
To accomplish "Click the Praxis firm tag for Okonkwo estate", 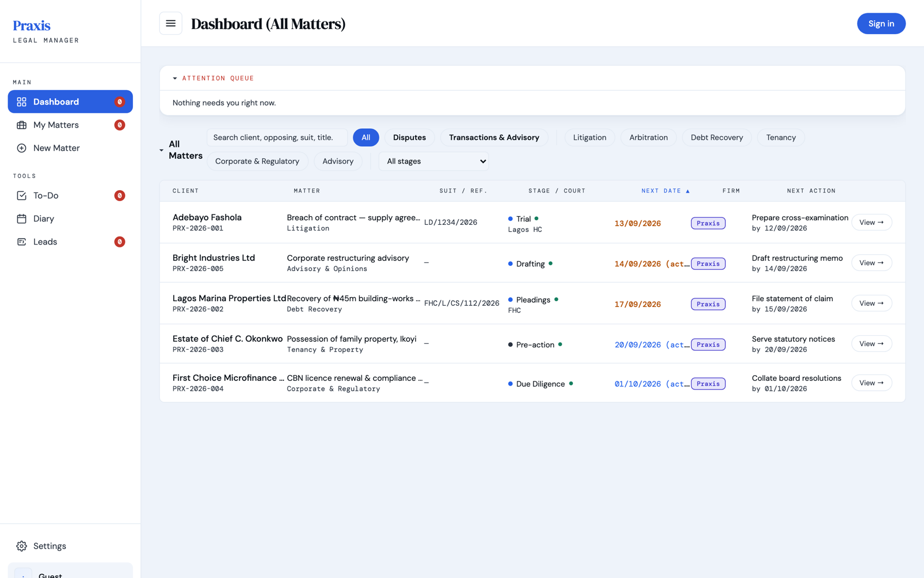I will coord(708,344).
